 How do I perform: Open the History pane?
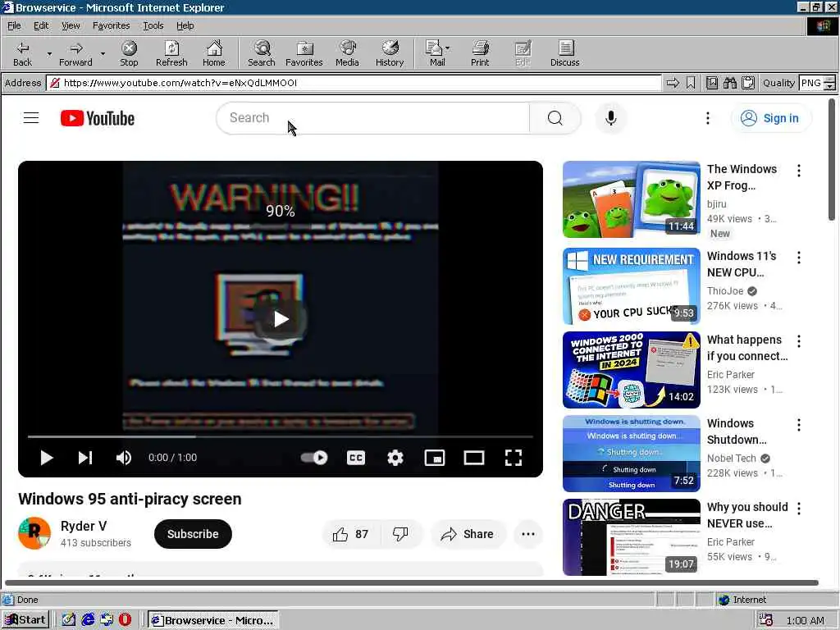click(390, 53)
